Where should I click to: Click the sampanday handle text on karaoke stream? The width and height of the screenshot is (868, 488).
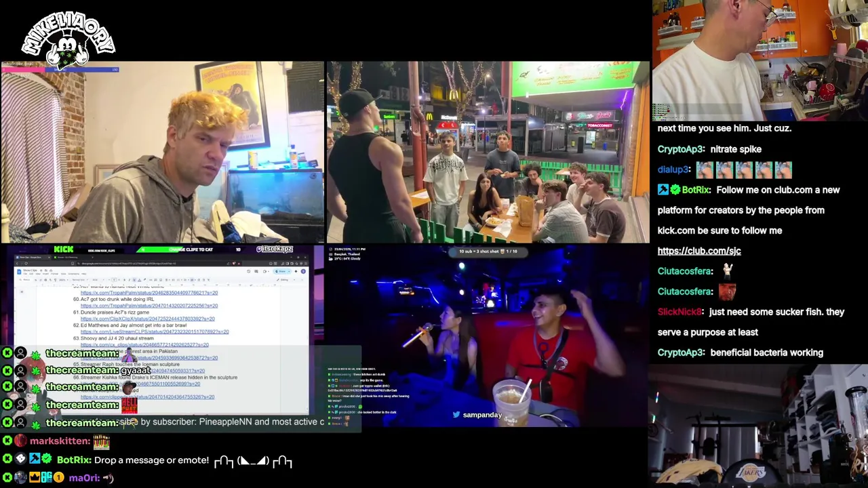[x=482, y=415]
